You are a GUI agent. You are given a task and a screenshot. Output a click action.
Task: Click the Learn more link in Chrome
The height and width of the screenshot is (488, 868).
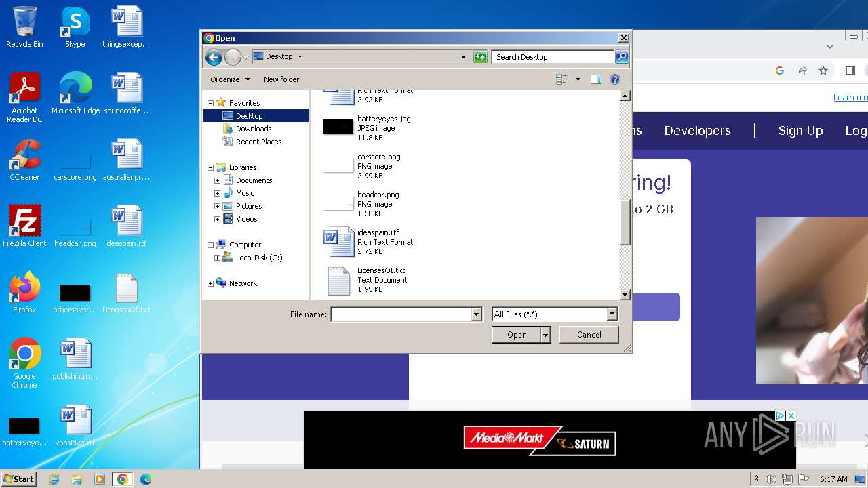pyautogui.click(x=850, y=98)
